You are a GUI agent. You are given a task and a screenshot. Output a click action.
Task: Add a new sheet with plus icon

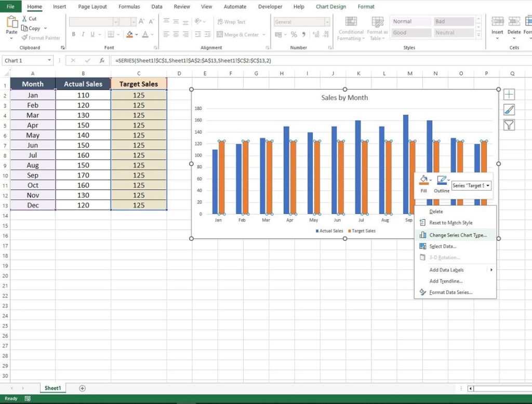[82, 388]
